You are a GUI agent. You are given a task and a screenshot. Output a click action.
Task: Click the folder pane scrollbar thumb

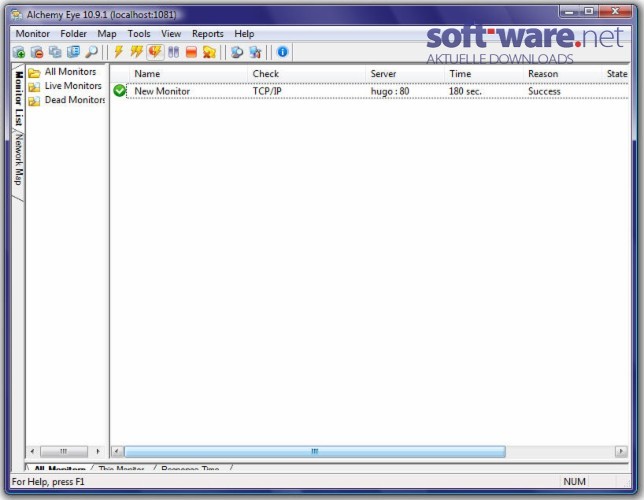(63, 452)
